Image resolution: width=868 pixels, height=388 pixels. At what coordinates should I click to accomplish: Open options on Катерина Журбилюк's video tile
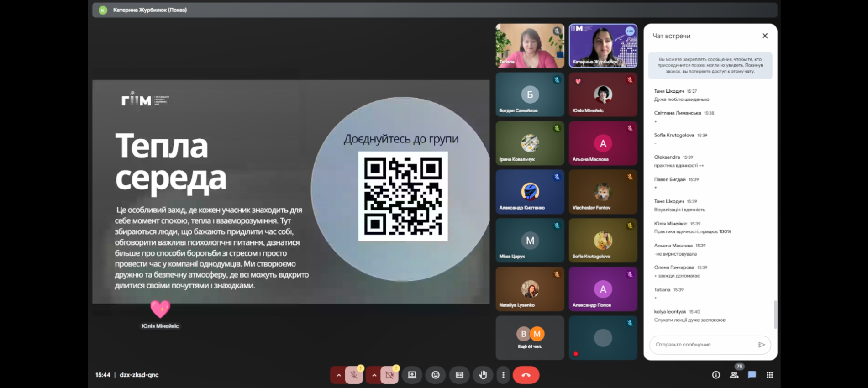(630, 31)
